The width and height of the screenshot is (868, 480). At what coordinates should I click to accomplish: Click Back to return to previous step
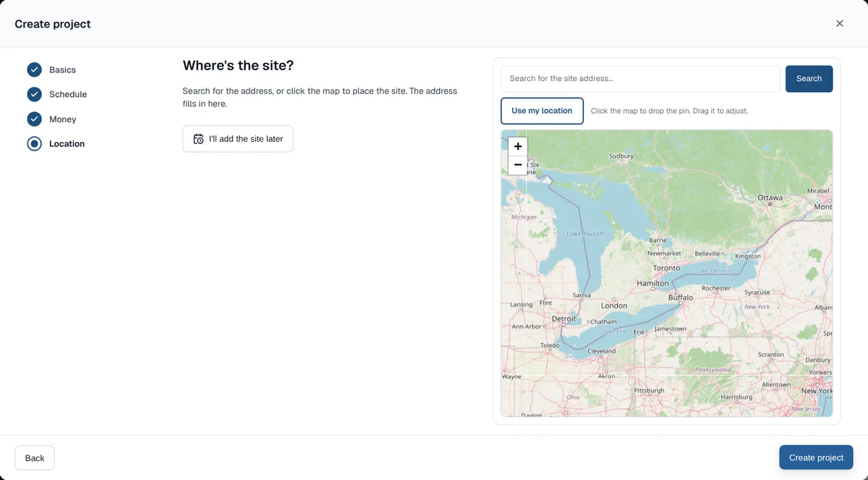tap(35, 458)
